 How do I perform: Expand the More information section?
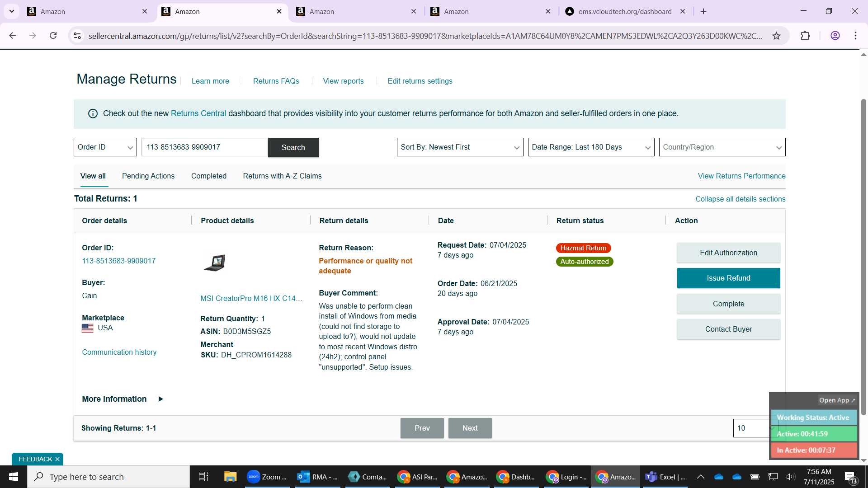click(x=123, y=399)
